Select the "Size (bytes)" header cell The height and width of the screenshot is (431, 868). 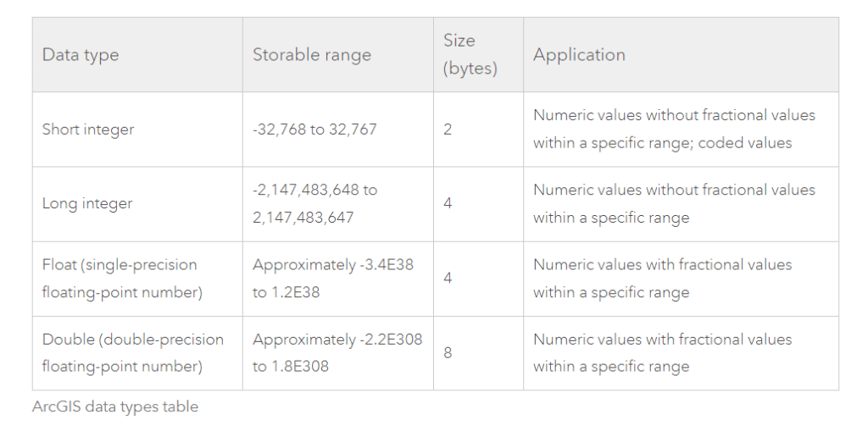point(470,54)
